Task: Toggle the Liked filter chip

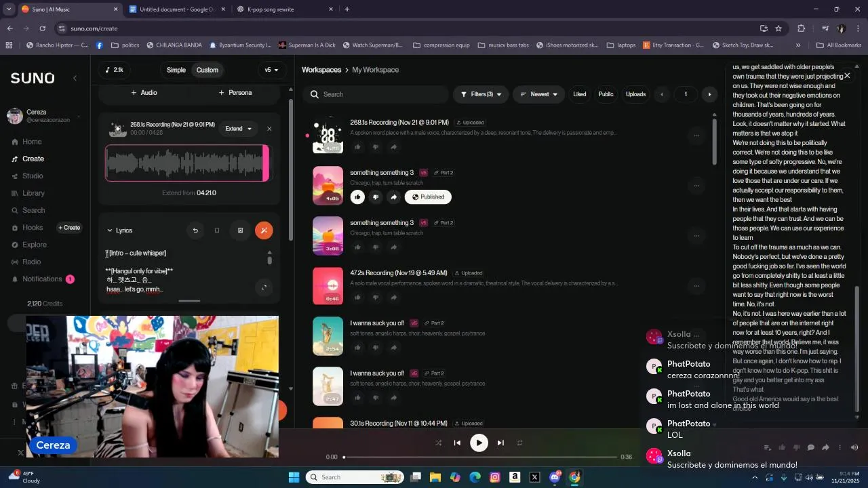Action: coord(580,94)
